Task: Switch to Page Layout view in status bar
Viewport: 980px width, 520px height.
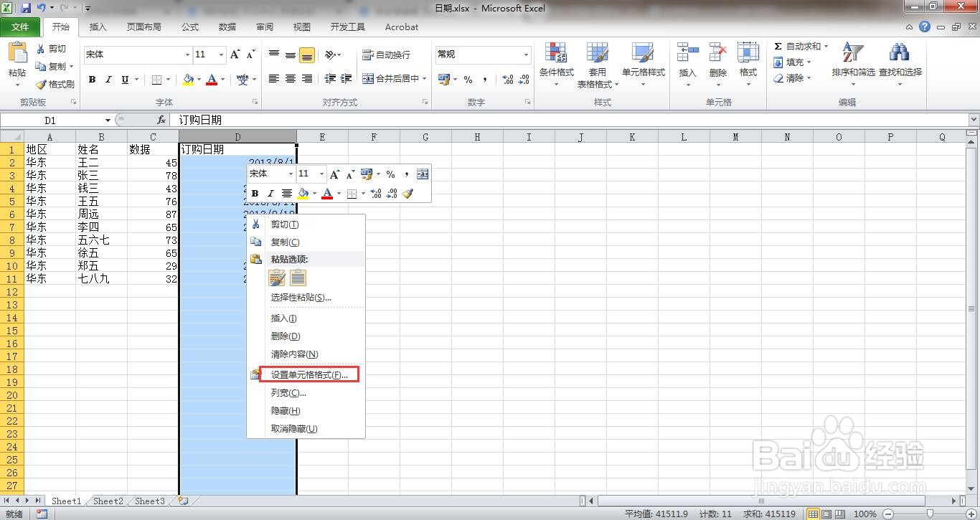Action: [826, 514]
